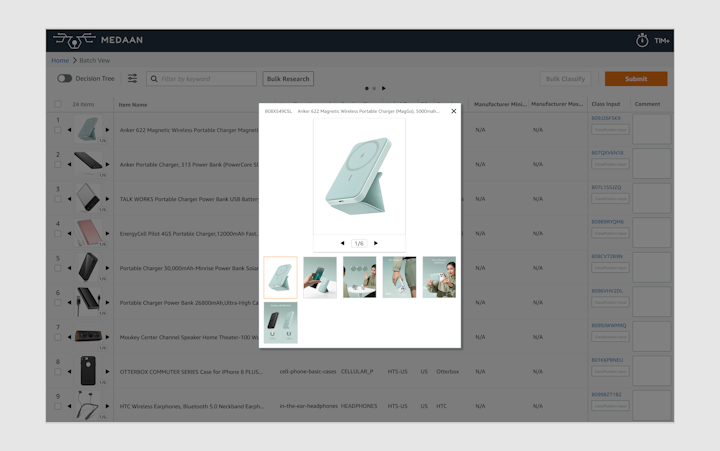This screenshot has width=720, height=451.
Task: Next image arrow for row 2 Anker Portable Charger
Action: pos(107,164)
